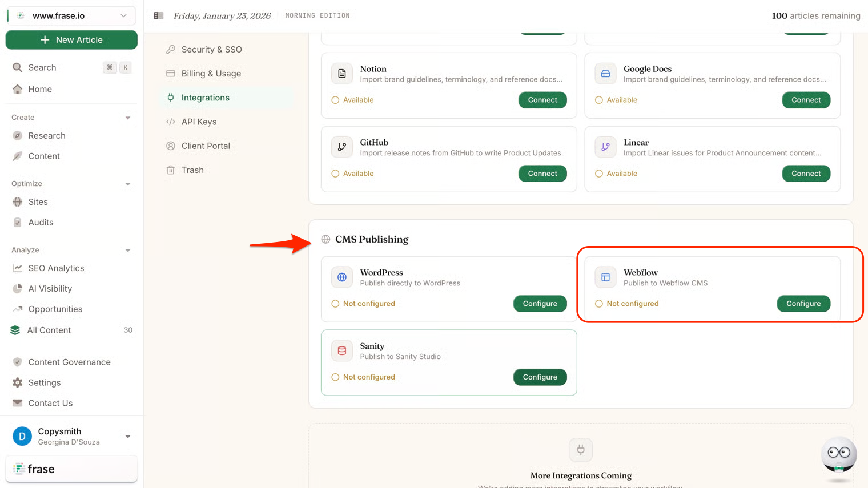Collapse the Create section

[128, 118]
